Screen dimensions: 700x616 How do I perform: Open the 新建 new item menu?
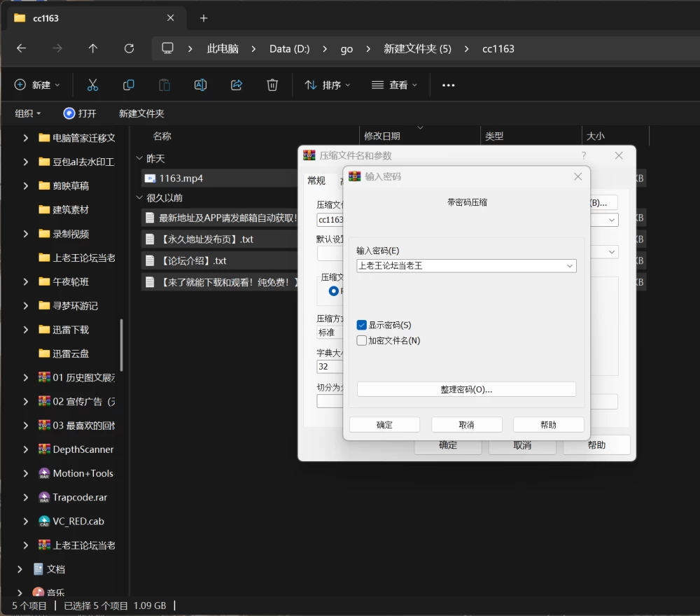[38, 85]
